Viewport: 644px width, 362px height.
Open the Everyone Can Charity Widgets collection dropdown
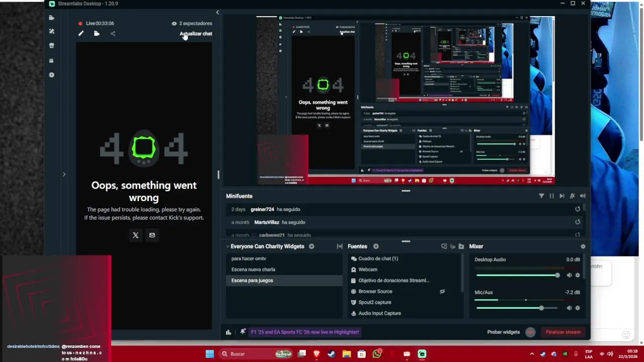[265, 246]
